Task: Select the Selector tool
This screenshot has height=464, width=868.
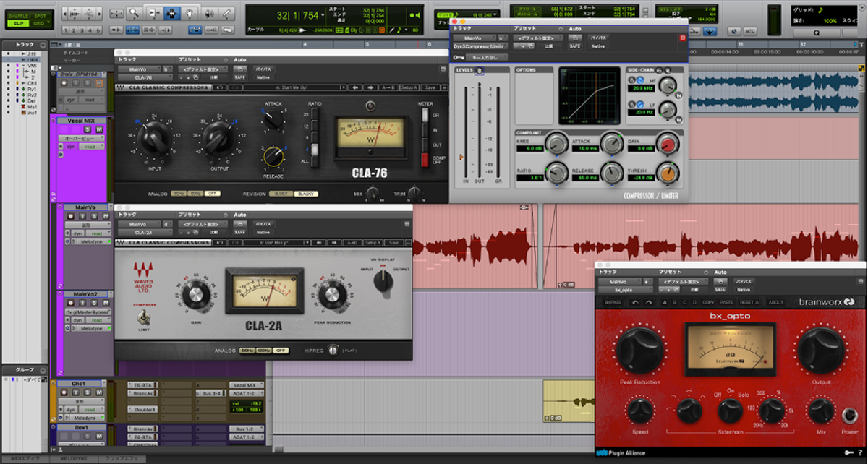Action: [172, 12]
